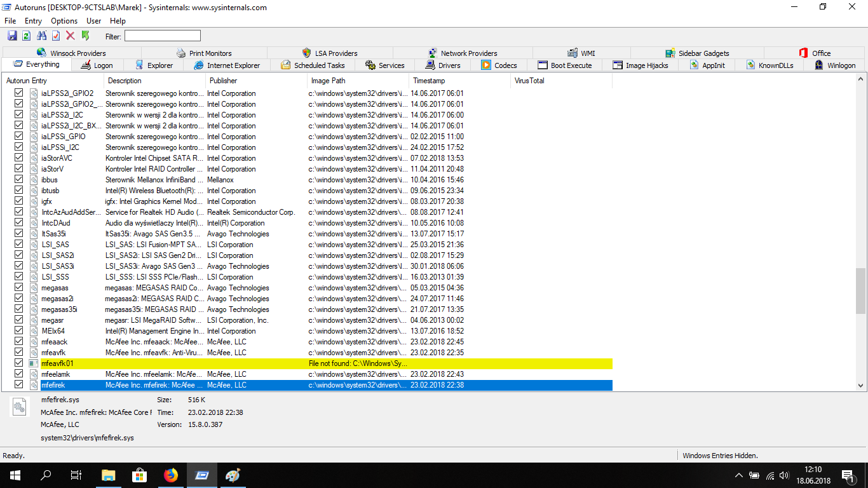Switch to the Winsock Providers tab
Screen dimensions: 868x488
[x=72, y=53]
